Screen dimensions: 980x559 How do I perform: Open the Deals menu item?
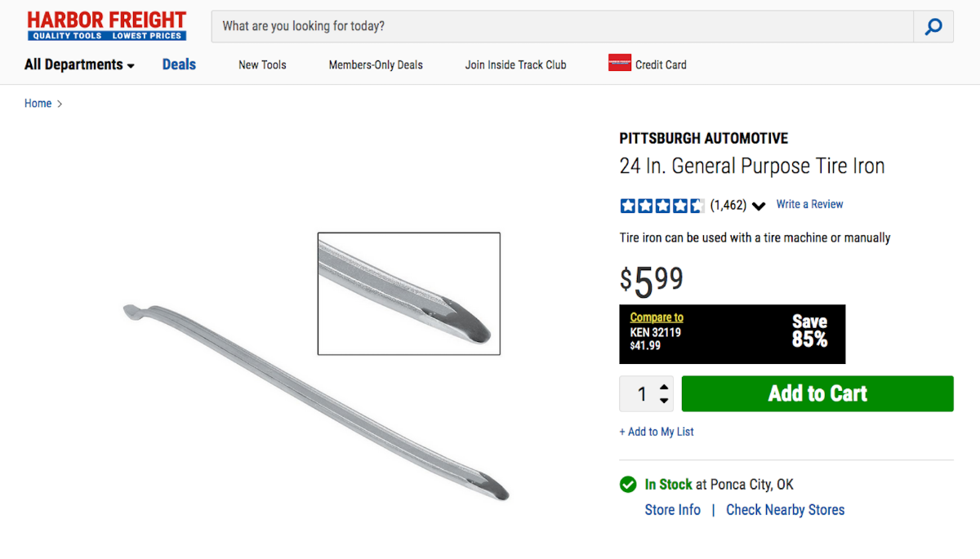coord(179,64)
